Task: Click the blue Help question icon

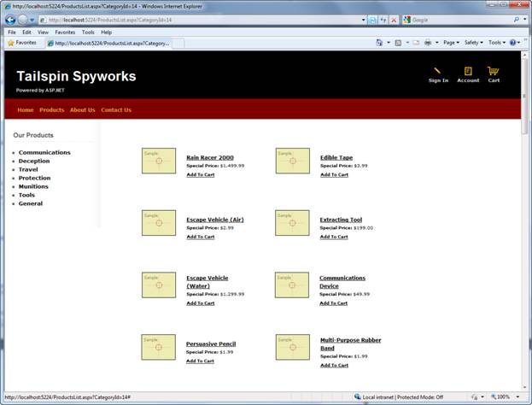Action: pos(512,43)
